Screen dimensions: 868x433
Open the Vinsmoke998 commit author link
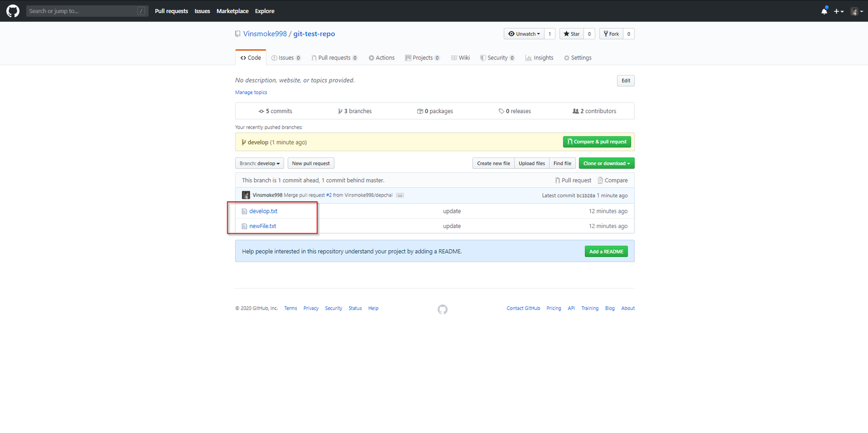click(x=267, y=195)
